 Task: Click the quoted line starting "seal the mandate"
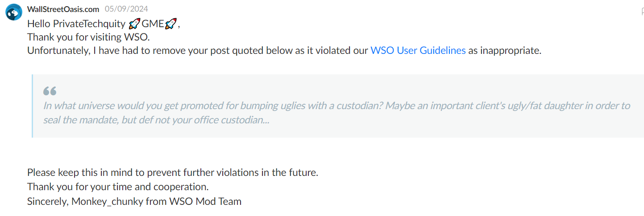[x=156, y=120]
